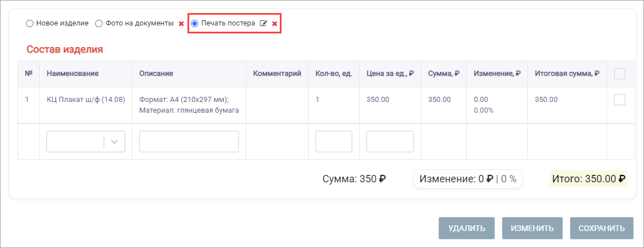Viewport: 644px width, 248px height.
Task: Click the Итого 350.00 total highlight
Action: (588, 179)
